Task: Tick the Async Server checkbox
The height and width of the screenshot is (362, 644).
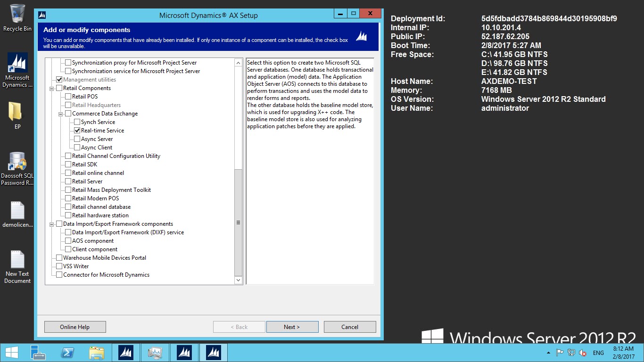Action: pos(77,139)
